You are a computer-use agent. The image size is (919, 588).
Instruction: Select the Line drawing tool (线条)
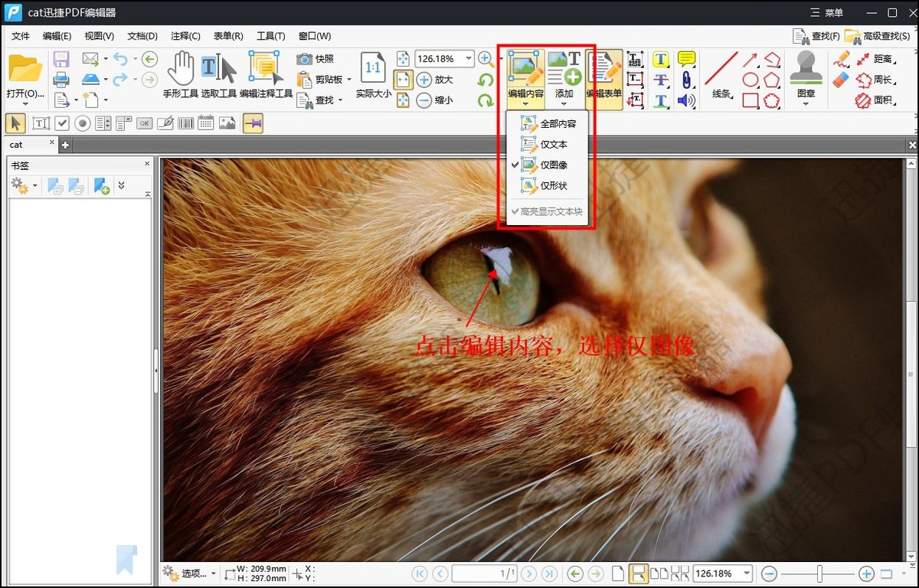(x=721, y=75)
